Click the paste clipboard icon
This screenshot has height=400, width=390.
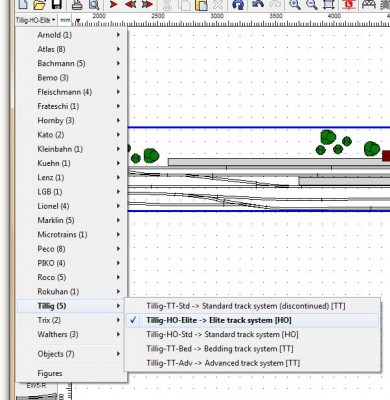[x=201, y=5]
